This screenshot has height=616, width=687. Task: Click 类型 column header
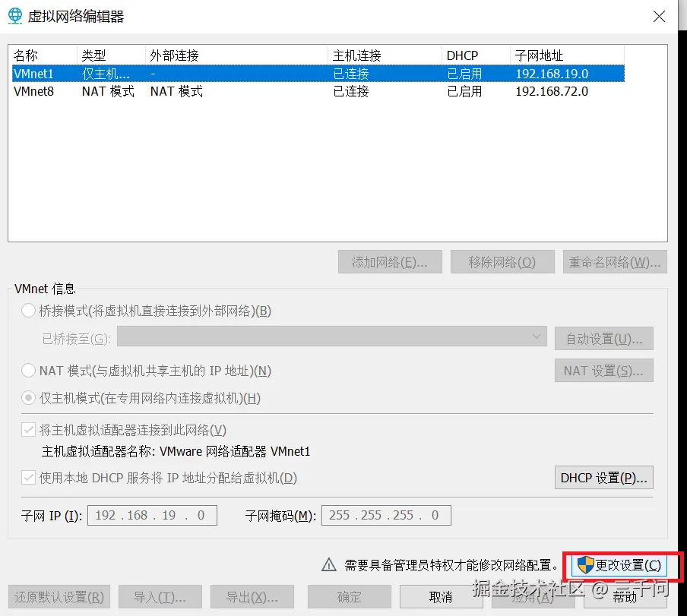point(111,55)
